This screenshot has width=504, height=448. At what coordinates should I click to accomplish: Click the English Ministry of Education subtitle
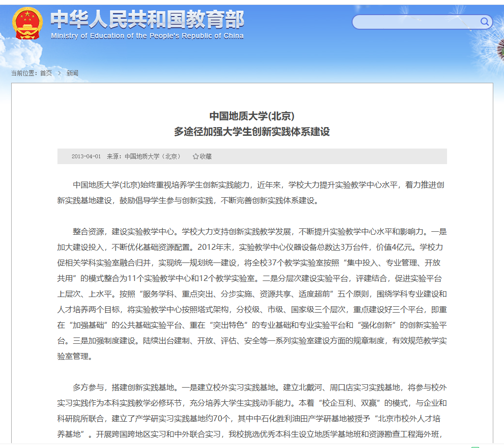pos(147,36)
